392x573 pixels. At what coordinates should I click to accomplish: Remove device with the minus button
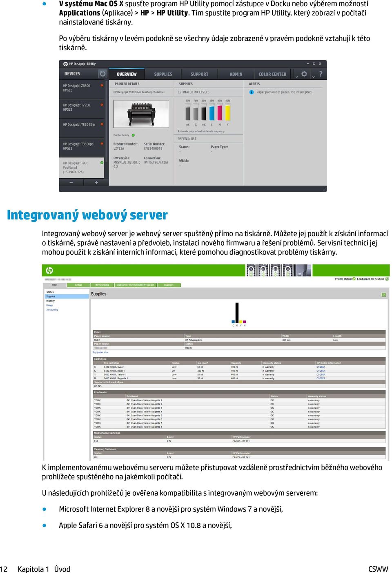click(71, 183)
